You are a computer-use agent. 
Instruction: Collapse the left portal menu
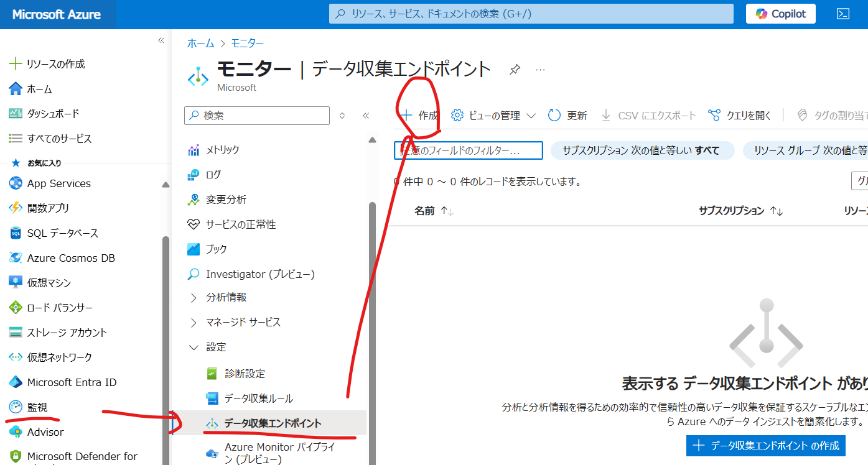pyautogui.click(x=161, y=40)
